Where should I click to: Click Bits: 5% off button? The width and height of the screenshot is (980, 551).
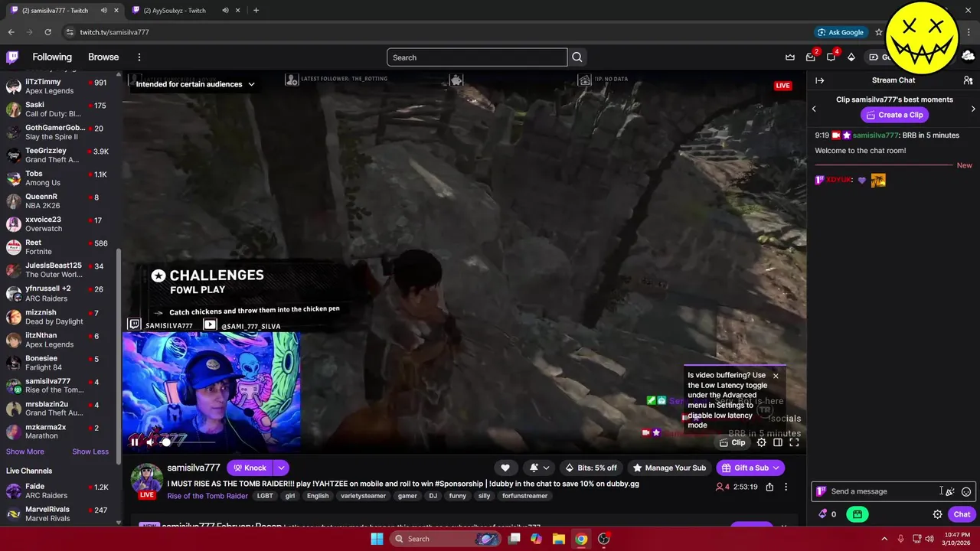click(x=590, y=468)
